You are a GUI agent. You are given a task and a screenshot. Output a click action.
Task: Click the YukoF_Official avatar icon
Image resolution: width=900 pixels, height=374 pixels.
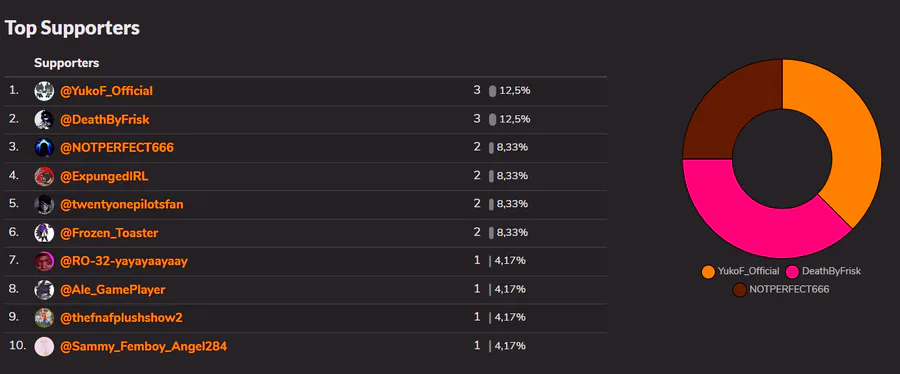(44, 91)
